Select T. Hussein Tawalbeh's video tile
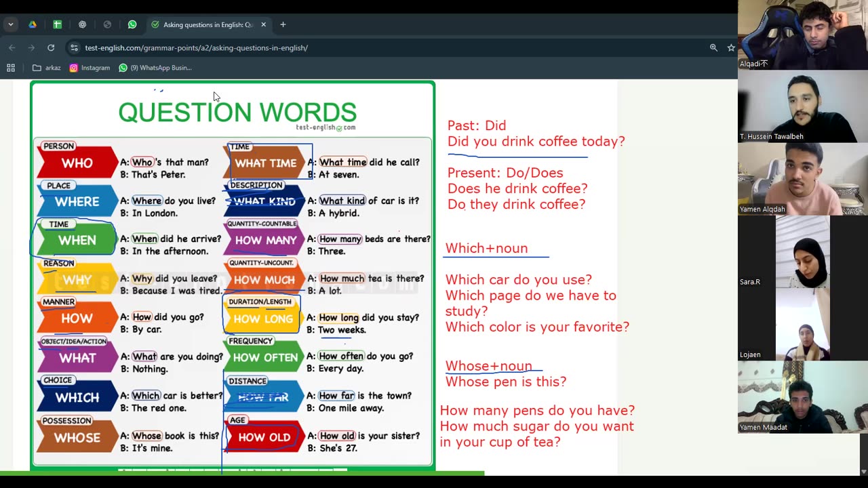 tap(803, 106)
